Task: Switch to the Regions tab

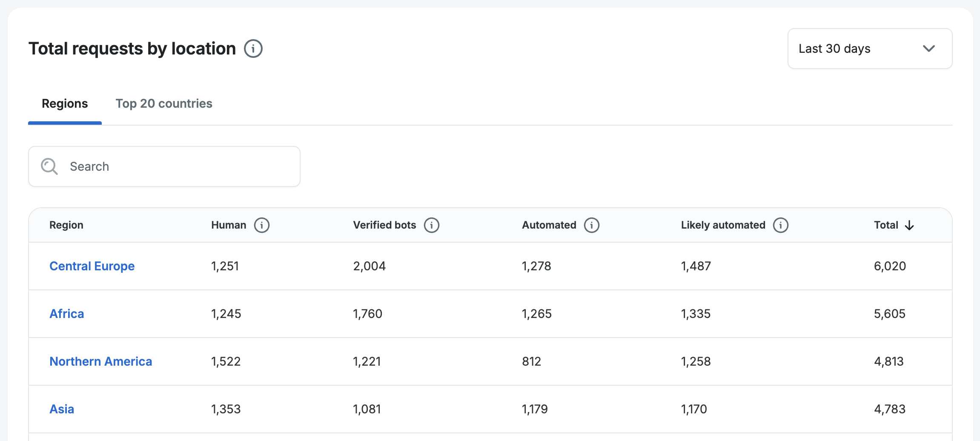Action: [65, 103]
